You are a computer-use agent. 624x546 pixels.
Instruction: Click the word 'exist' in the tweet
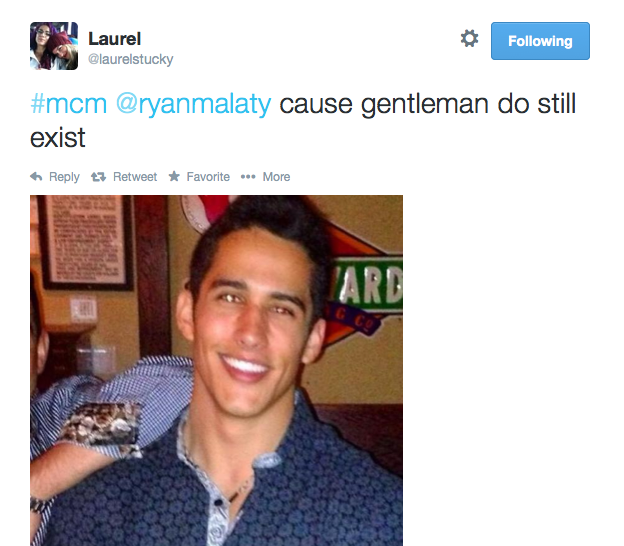click(58, 138)
